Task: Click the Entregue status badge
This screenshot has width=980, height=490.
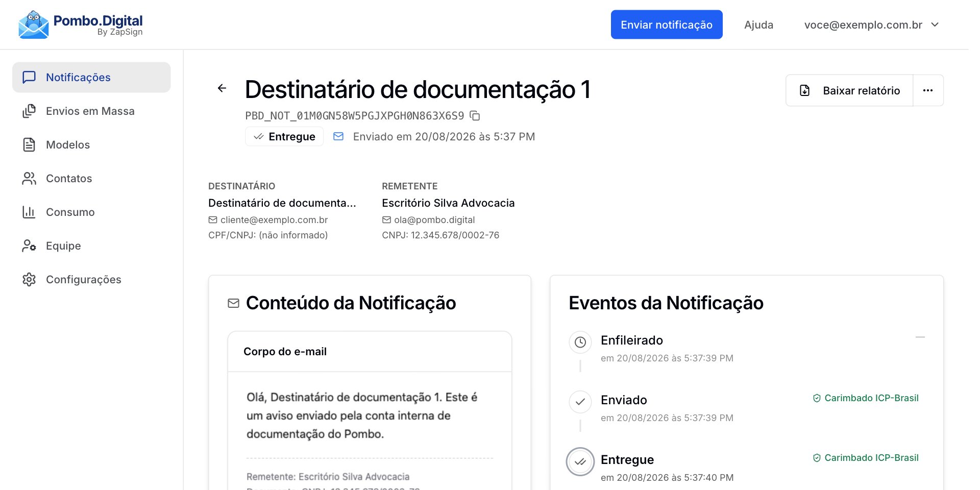Action: pyautogui.click(x=284, y=136)
